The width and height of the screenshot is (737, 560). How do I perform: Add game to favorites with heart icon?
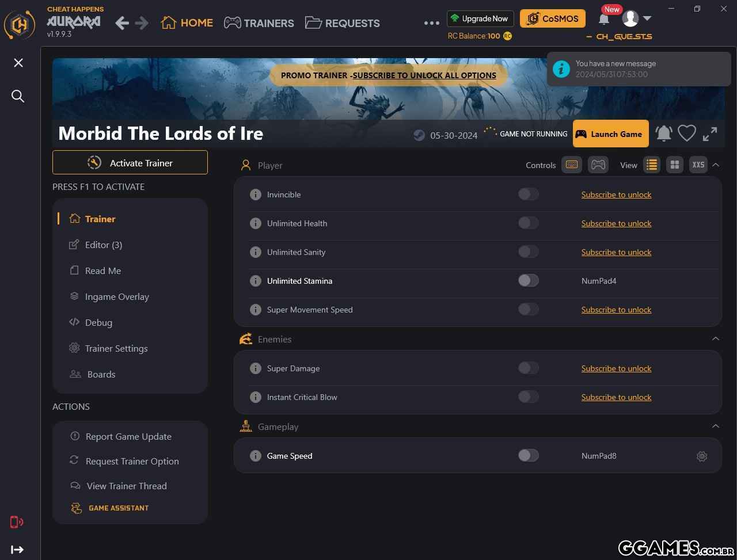tap(686, 134)
